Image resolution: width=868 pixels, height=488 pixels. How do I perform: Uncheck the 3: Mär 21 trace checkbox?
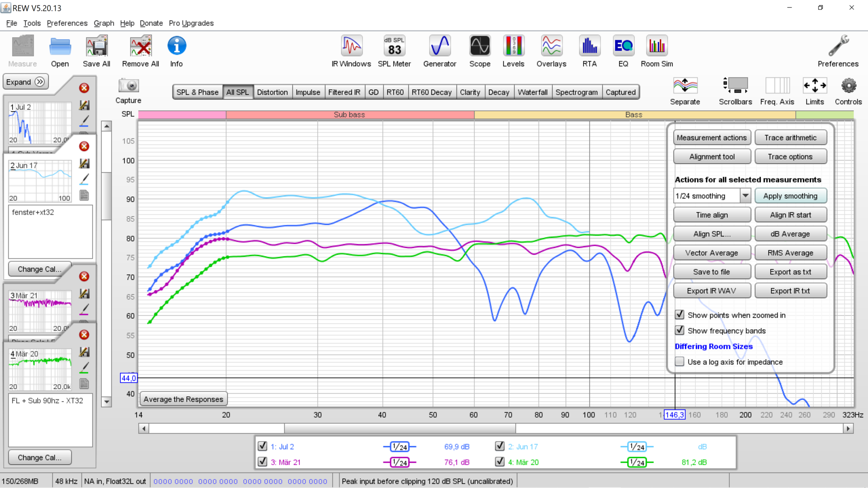(262, 462)
